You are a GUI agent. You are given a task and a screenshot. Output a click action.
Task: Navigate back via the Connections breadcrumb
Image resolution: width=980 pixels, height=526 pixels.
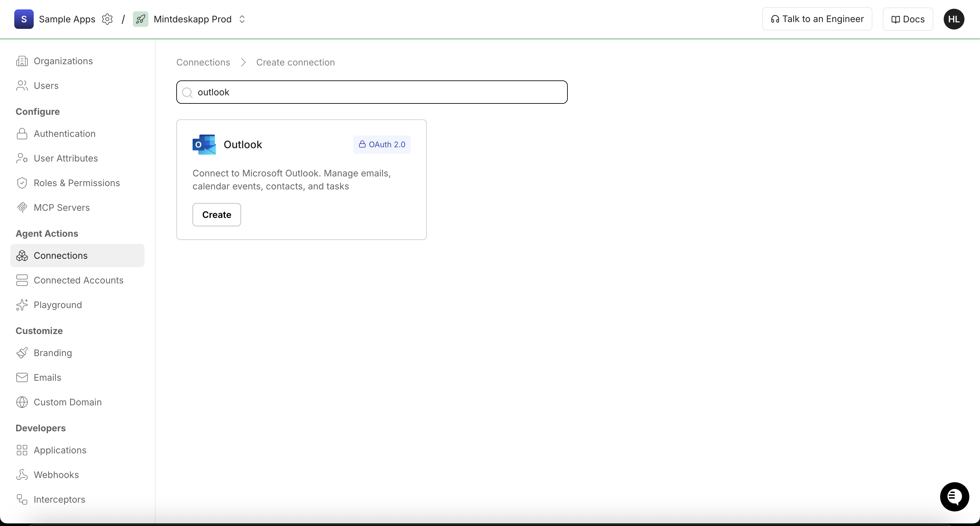(x=203, y=62)
